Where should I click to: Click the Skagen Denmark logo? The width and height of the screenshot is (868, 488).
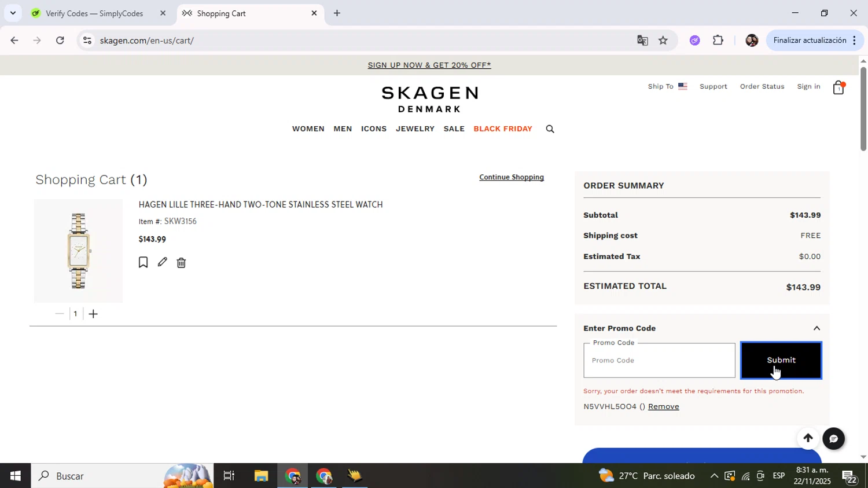[x=429, y=99]
